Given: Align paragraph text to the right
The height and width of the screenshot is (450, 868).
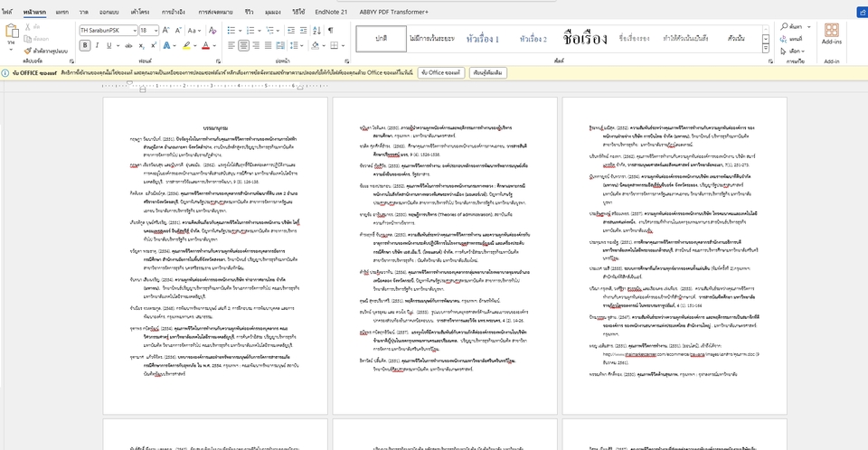Looking at the screenshot, I should [256, 45].
